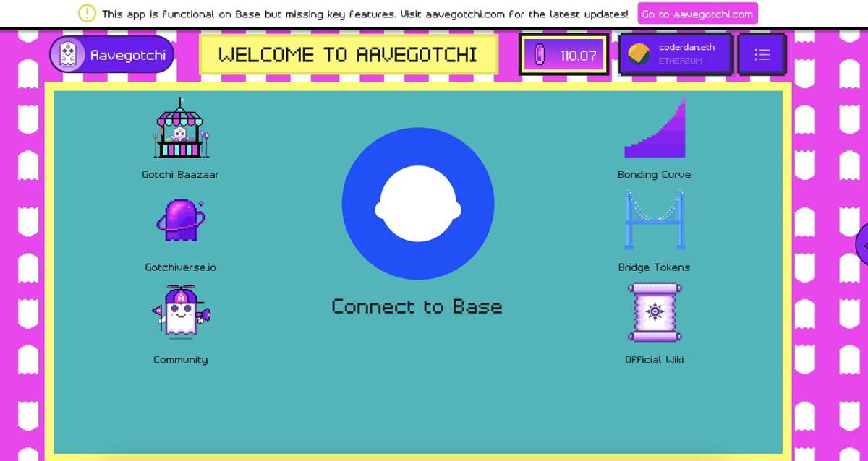Open the GHST token balance 110.07
This screenshot has width=868, height=461.
point(564,54)
